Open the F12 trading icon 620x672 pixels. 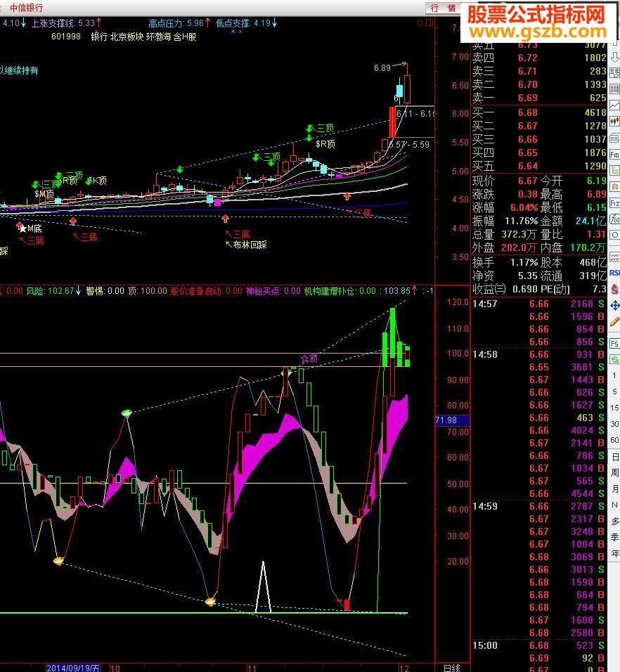click(615, 202)
